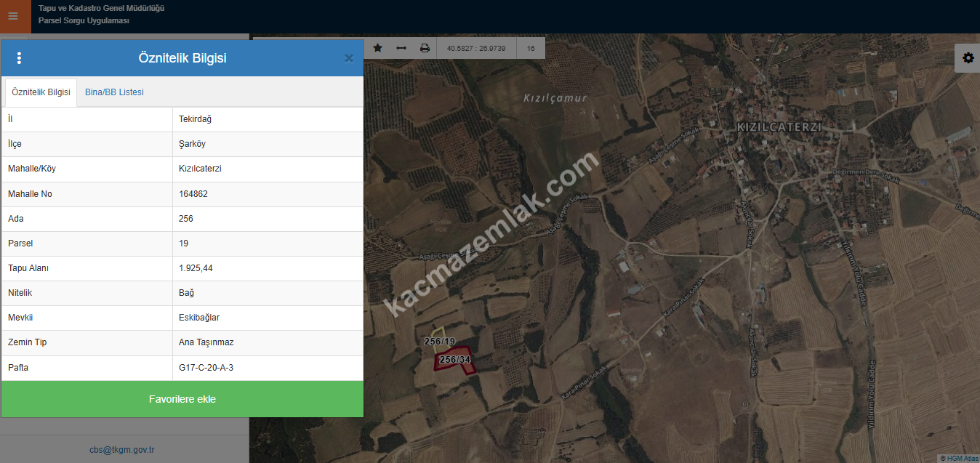This screenshot has height=463, width=980.
Task: Click the Kızılcaterzi village label on map
Action: point(779,126)
